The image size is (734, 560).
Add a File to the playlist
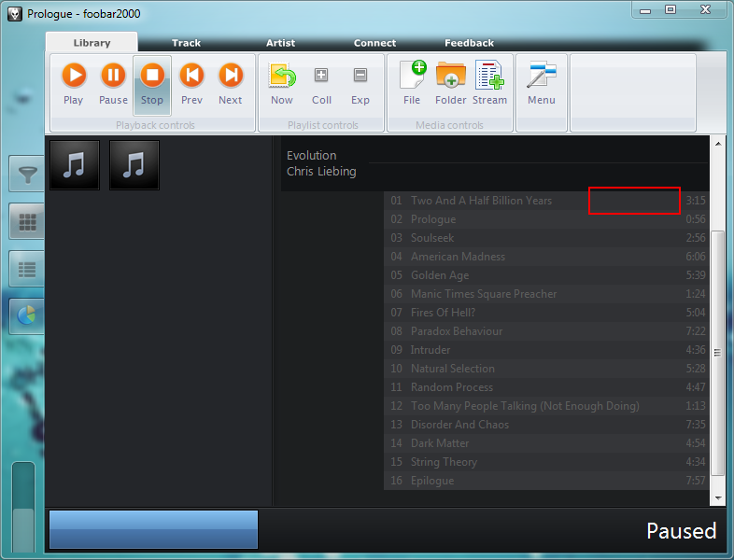coord(412,84)
